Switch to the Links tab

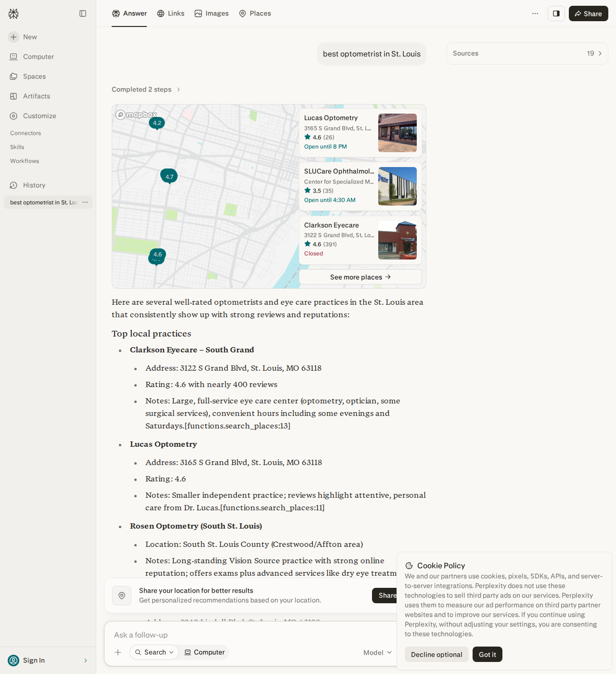(x=171, y=13)
